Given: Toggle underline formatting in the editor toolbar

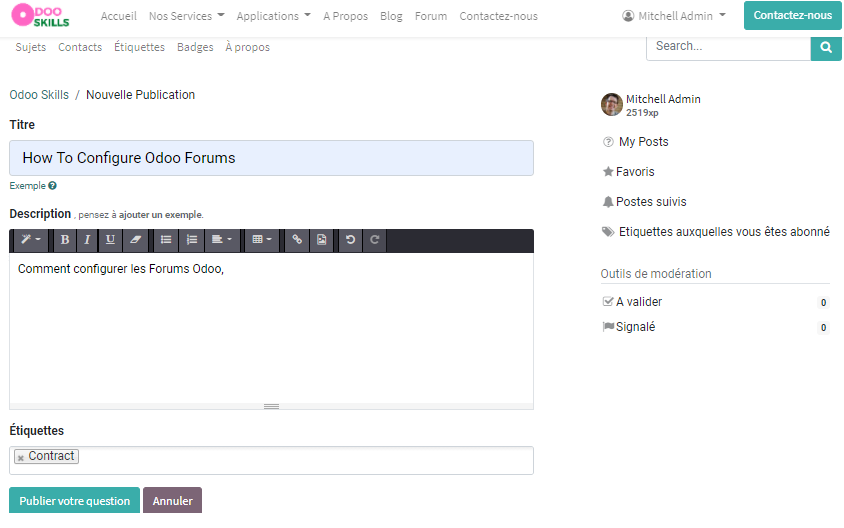Looking at the screenshot, I should click(x=110, y=240).
